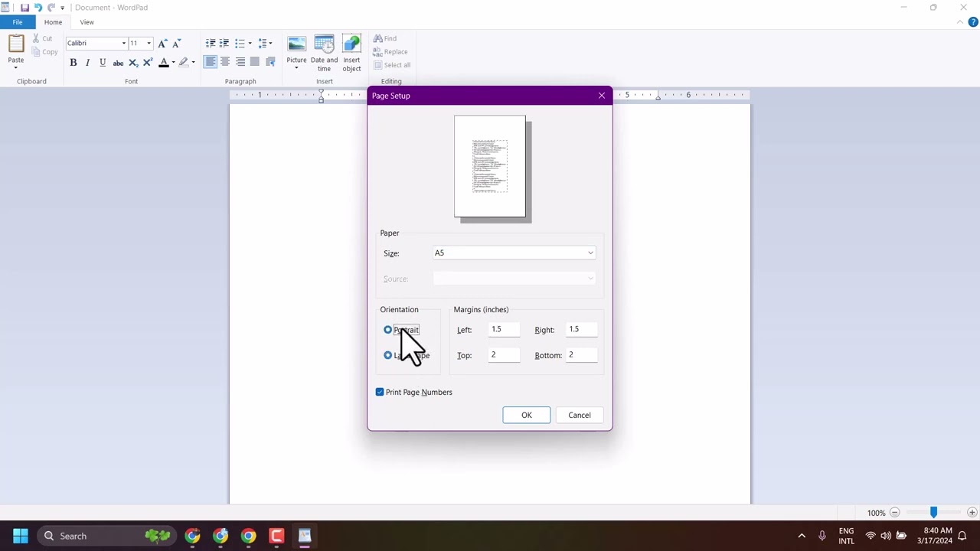
Task: Open the Calibri font family dropdown
Action: (x=123, y=43)
